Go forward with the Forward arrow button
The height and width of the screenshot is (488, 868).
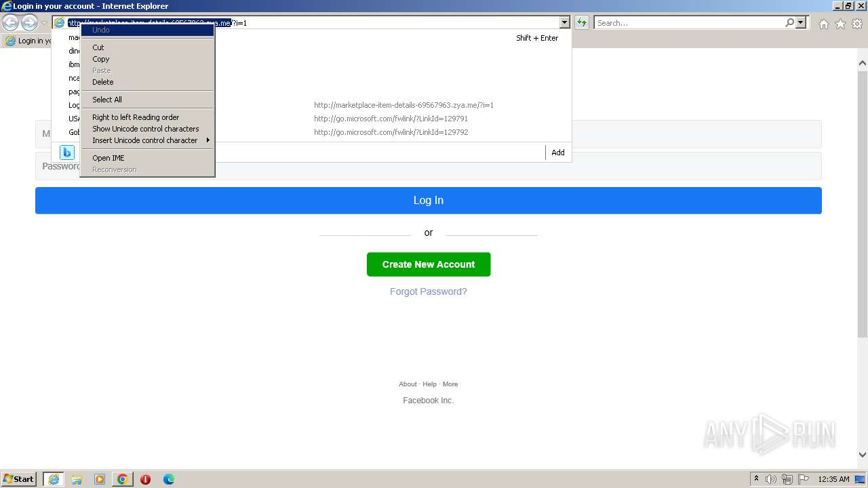pos(29,23)
